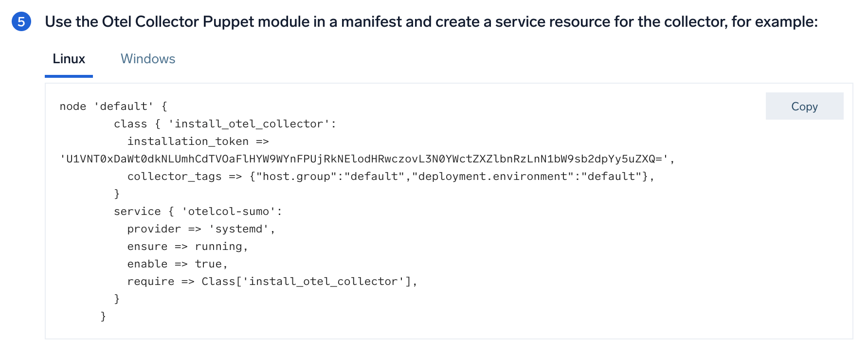
Task: Click the installation_token key line
Action: point(198,142)
